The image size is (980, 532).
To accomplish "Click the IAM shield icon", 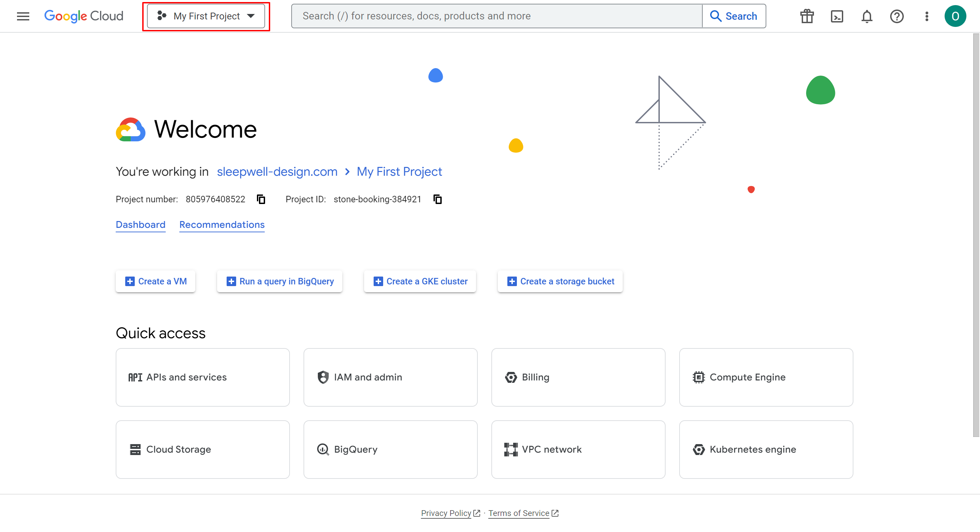I will [x=323, y=377].
